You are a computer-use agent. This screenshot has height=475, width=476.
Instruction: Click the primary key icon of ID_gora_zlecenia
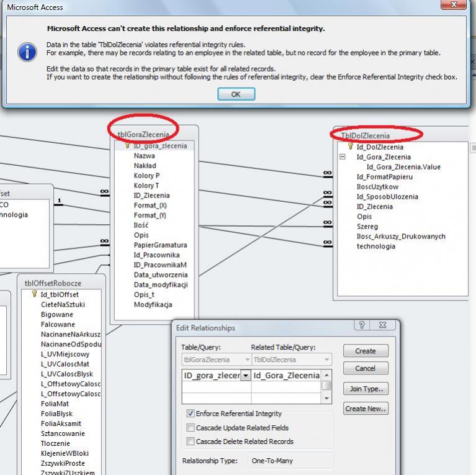pyautogui.click(x=128, y=146)
